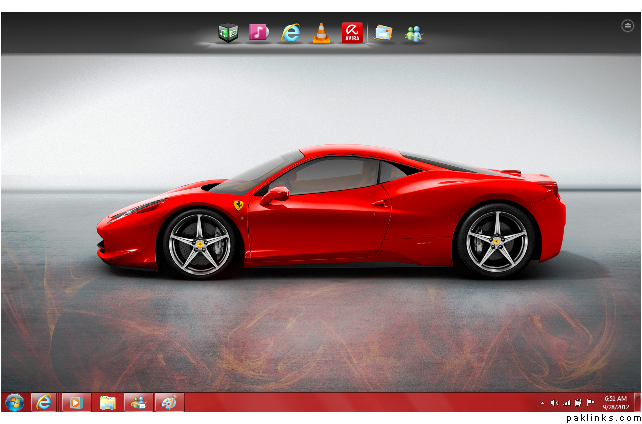Open the mail envelope icon in dock
This screenshot has width=642, height=424.
pyautogui.click(x=383, y=33)
